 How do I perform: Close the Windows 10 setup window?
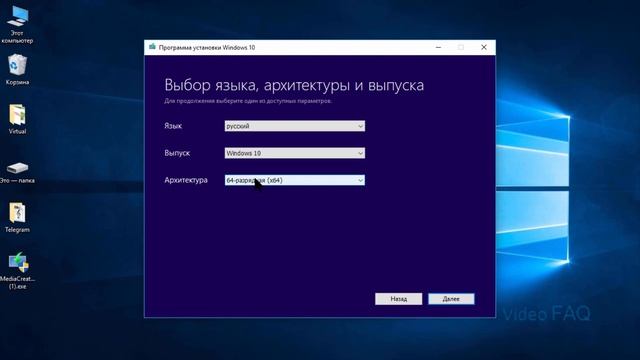[484, 47]
